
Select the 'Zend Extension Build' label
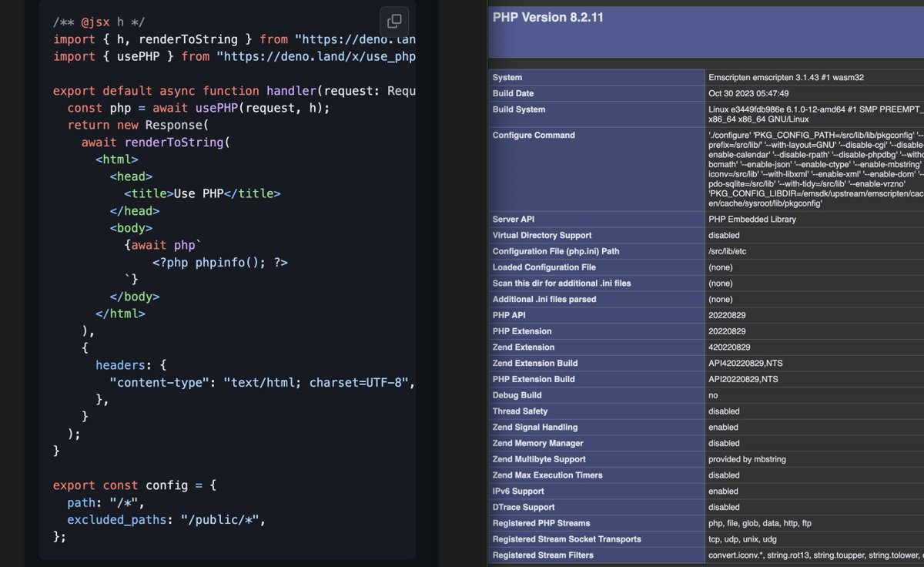535,363
